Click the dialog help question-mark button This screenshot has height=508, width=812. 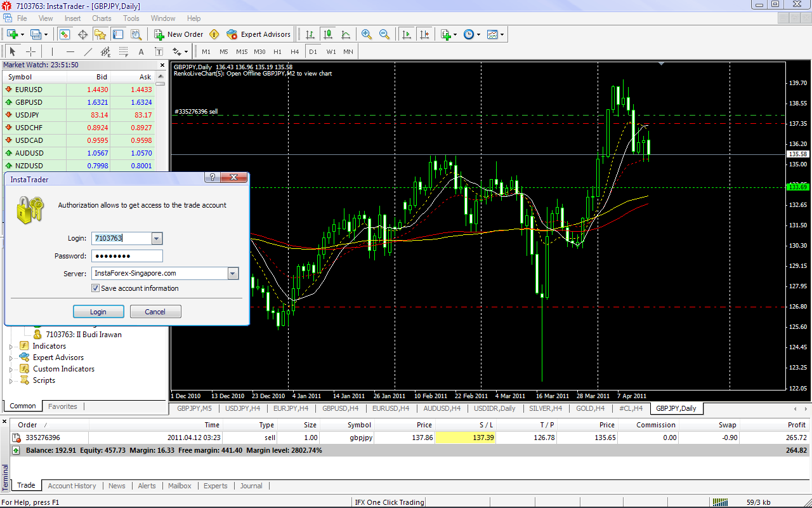pyautogui.click(x=213, y=178)
